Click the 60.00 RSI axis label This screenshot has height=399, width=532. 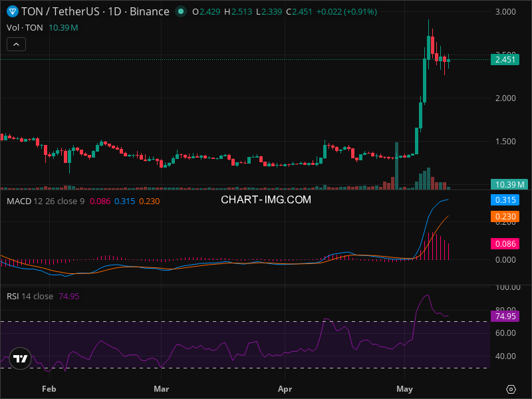point(505,333)
